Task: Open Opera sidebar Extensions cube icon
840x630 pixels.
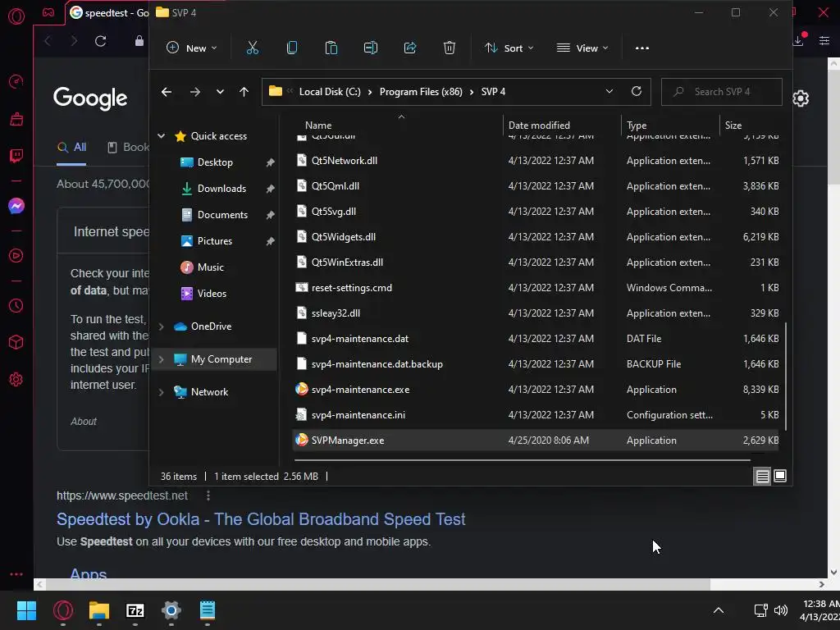Action: (x=16, y=342)
